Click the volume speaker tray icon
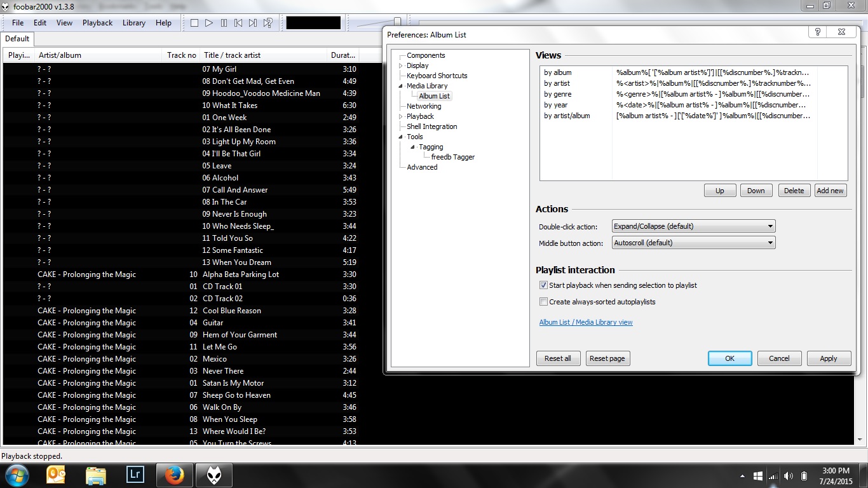This screenshot has height=488, width=868. click(x=789, y=476)
